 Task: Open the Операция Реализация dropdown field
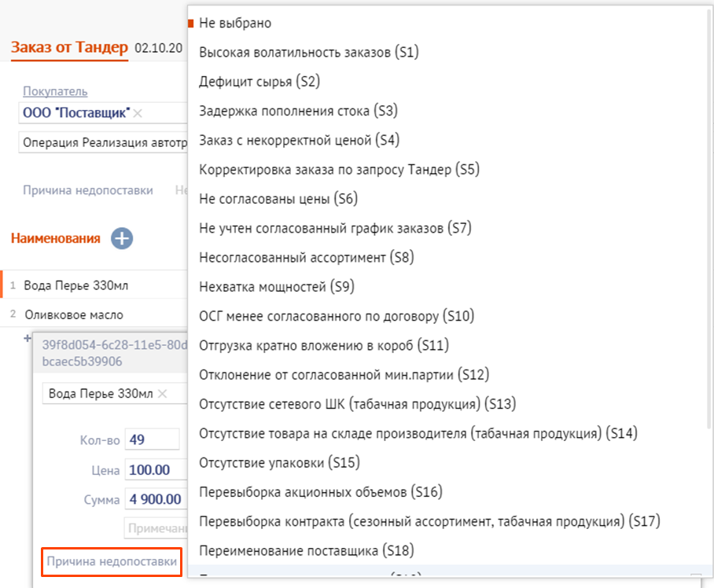click(x=104, y=142)
